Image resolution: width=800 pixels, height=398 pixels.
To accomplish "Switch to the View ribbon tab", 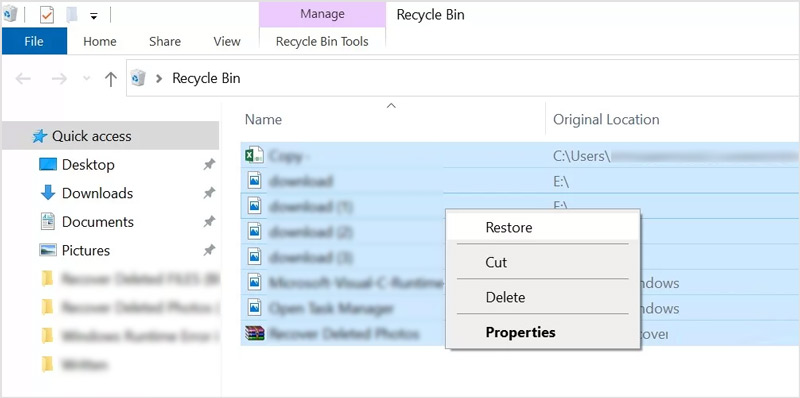I will pos(227,41).
